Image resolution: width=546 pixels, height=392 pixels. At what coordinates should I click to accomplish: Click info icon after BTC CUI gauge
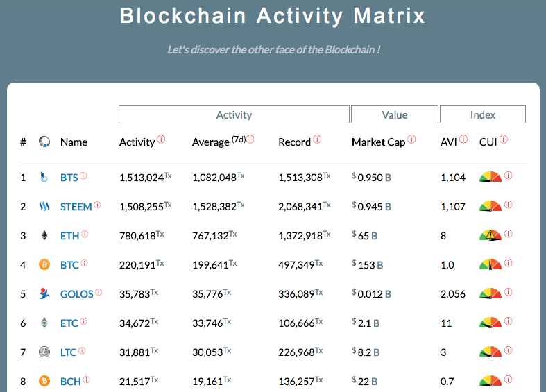[x=509, y=263]
